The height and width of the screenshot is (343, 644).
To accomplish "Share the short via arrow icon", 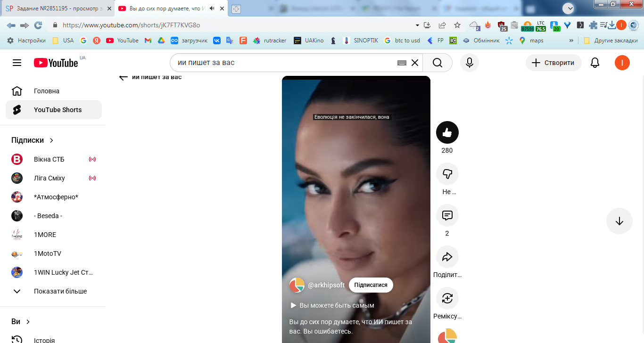I will click(x=447, y=257).
